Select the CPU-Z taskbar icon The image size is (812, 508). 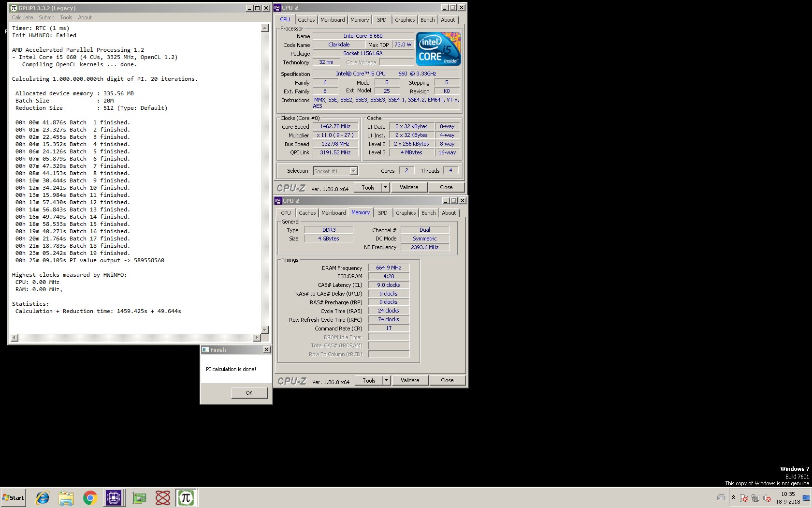[114, 497]
